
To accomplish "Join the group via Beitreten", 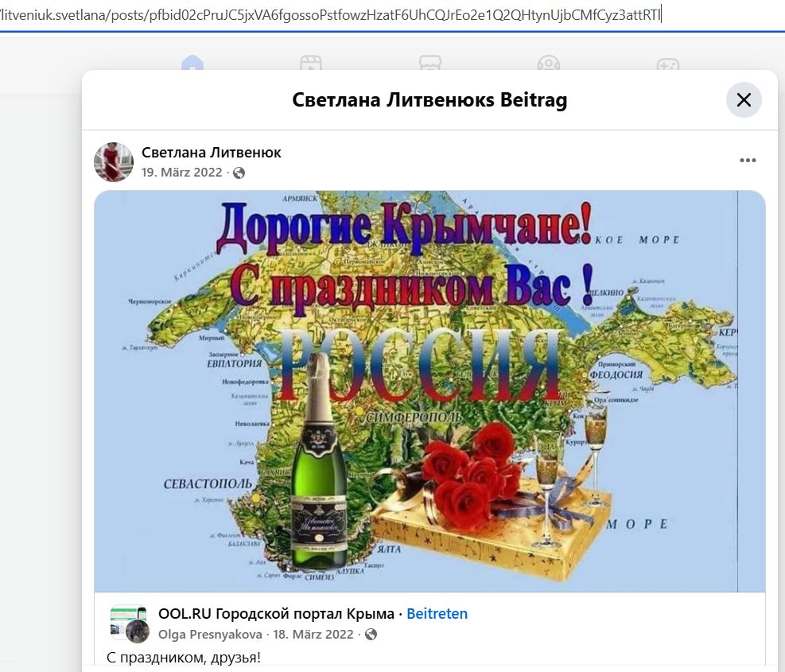I will (x=437, y=613).
